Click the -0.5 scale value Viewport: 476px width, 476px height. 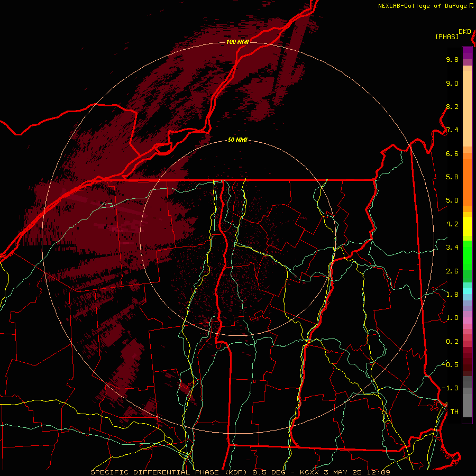pyautogui.click(x=450, y=364)
